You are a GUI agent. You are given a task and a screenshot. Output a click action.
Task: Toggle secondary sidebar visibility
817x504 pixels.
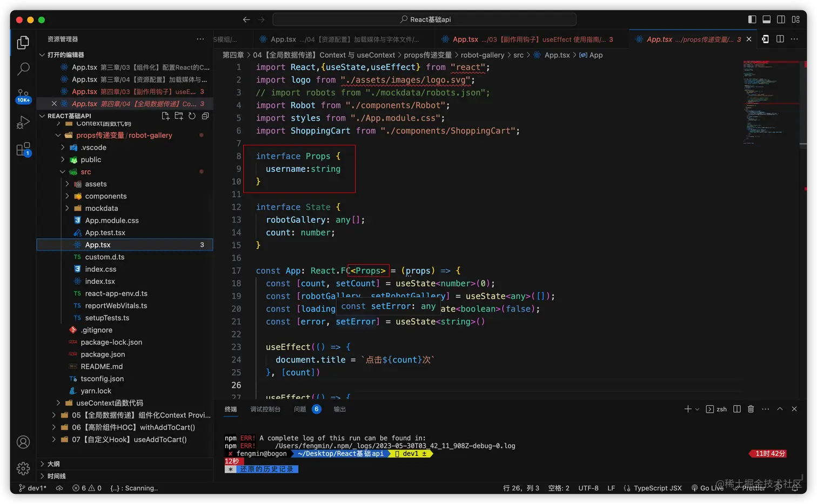pos(781,19)
